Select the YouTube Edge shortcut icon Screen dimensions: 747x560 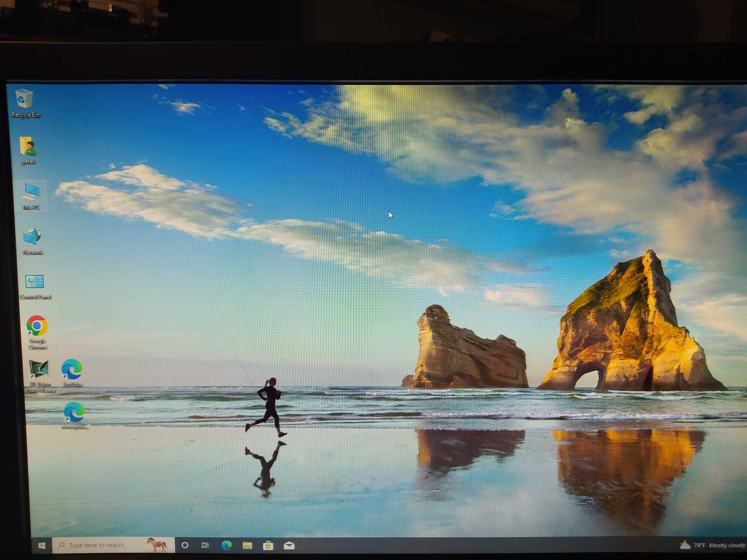pyautogui.click(x=72, y=373)
